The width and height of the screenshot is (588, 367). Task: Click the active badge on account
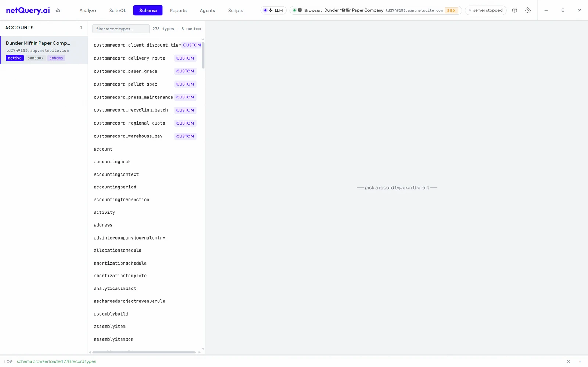[x=15, y=58]
